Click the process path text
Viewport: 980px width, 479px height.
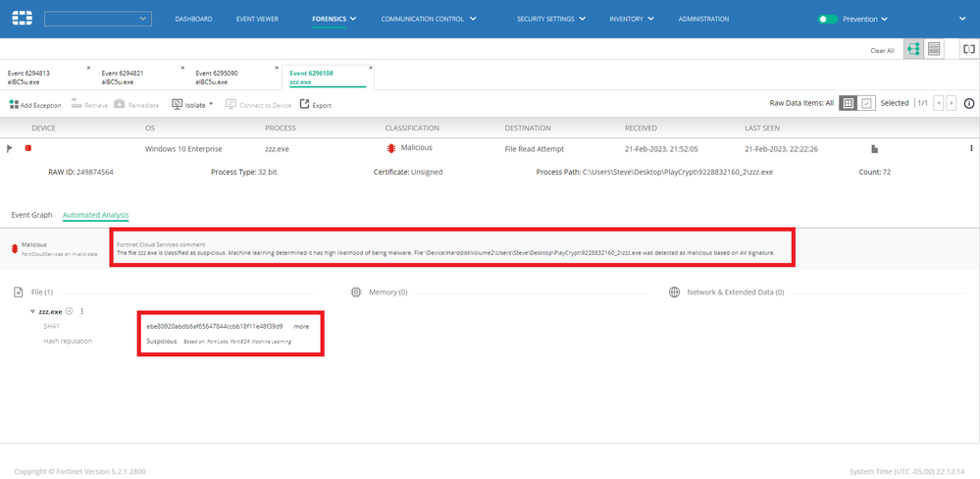(654, 172)
